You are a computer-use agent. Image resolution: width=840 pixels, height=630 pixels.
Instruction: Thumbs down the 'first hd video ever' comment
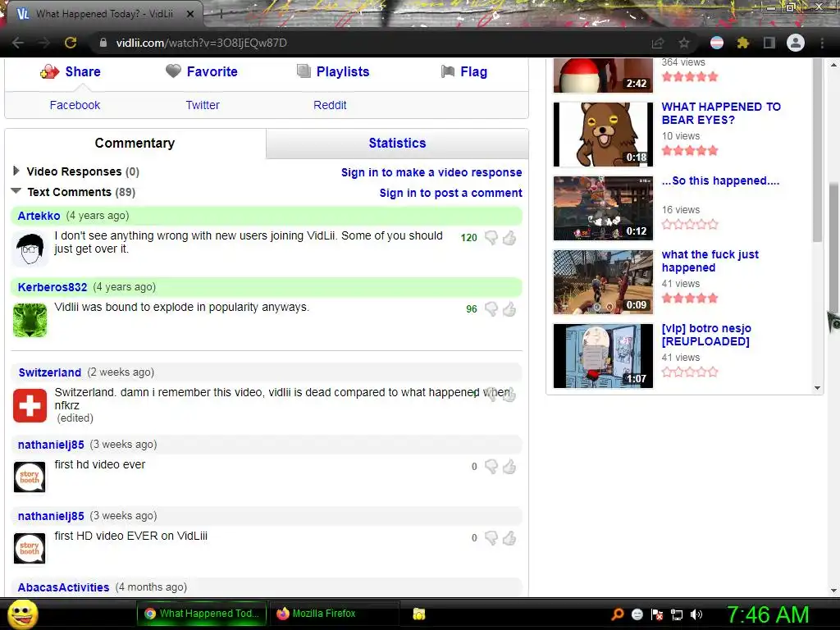click(x=491, y=467)
